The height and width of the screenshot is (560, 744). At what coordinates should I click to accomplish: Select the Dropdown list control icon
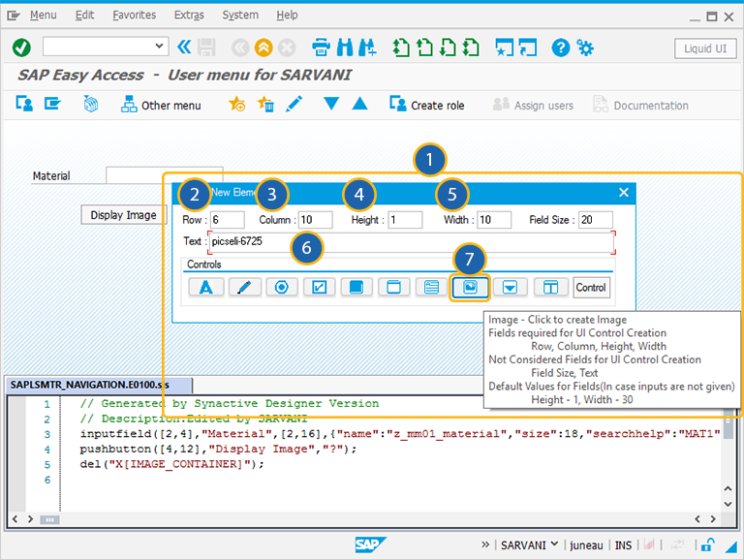tap(511, 287)
